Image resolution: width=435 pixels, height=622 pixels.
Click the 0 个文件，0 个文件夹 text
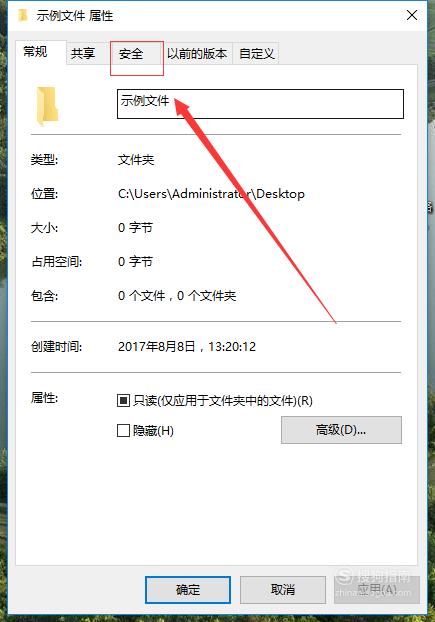(x=177, y=296)
